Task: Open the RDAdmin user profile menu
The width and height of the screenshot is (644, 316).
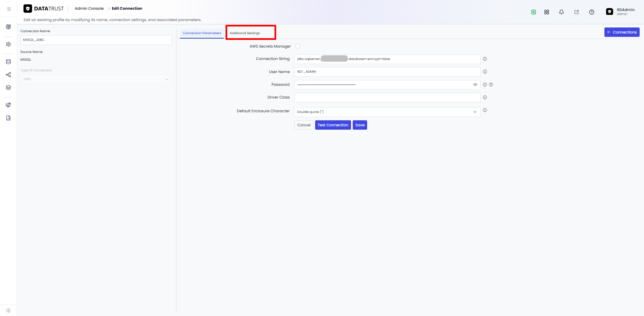Action: (620, 12)
